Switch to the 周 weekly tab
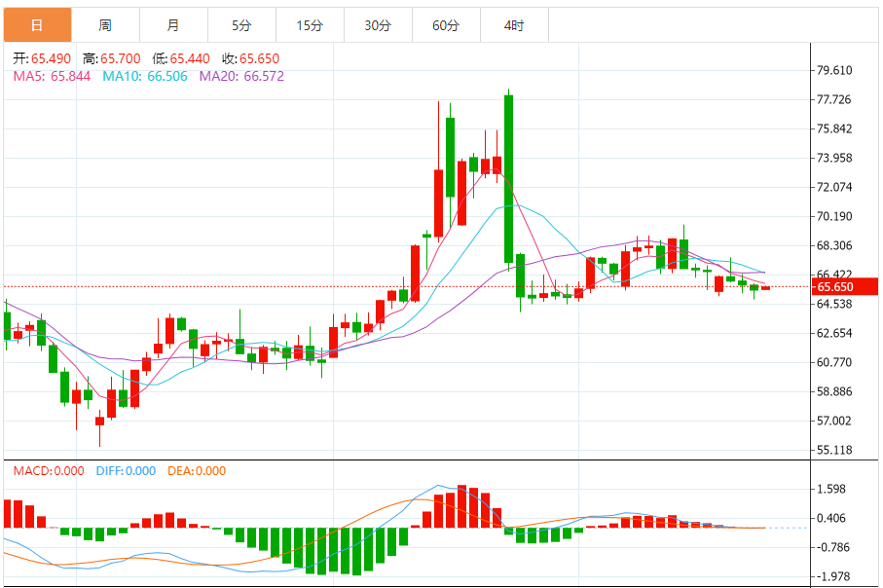The width and height of the screenshot is (883, 588). click(105, 25)
